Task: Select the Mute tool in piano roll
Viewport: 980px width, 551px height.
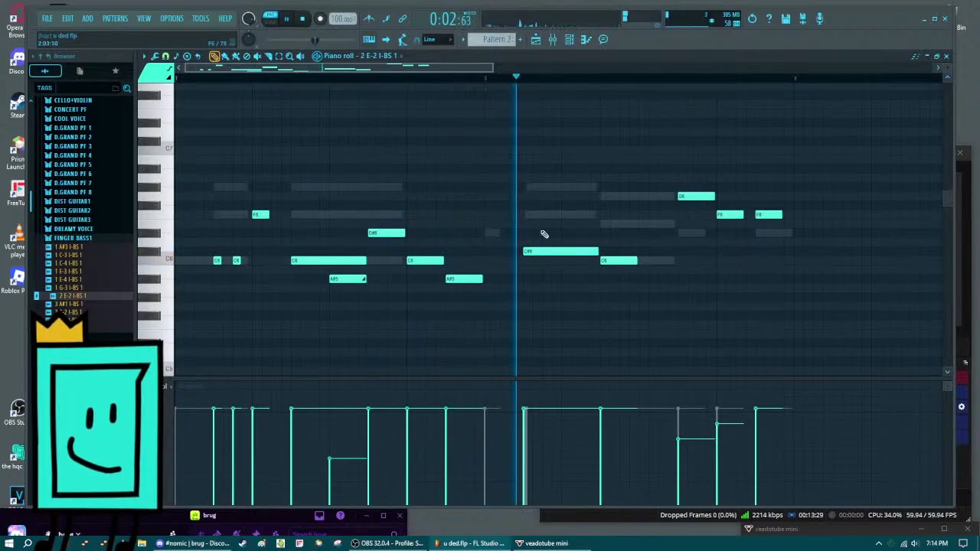Action: (257, 56)
